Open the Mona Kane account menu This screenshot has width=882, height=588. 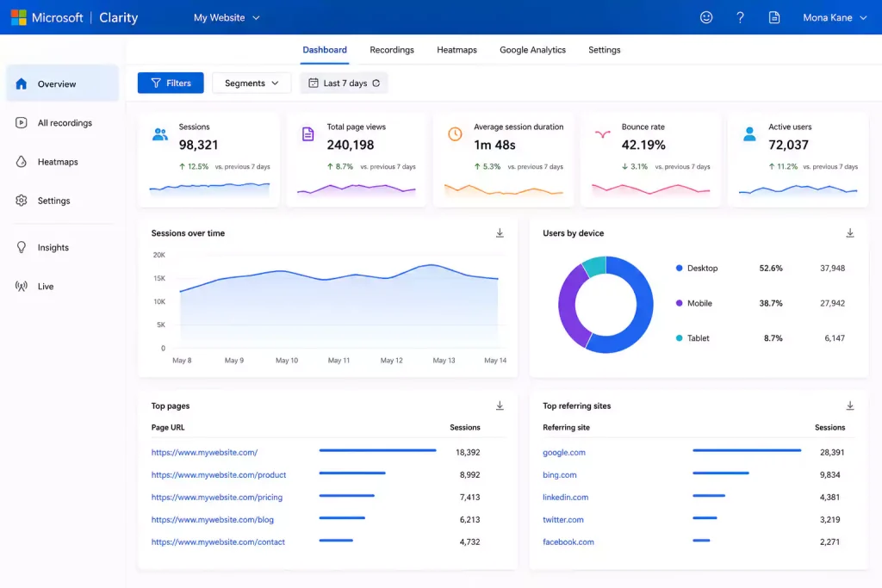(835, 17)
